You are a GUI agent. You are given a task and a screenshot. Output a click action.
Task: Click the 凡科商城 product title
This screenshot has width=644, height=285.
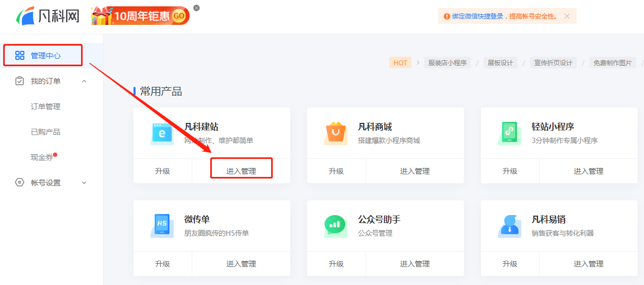click(375, 127)
